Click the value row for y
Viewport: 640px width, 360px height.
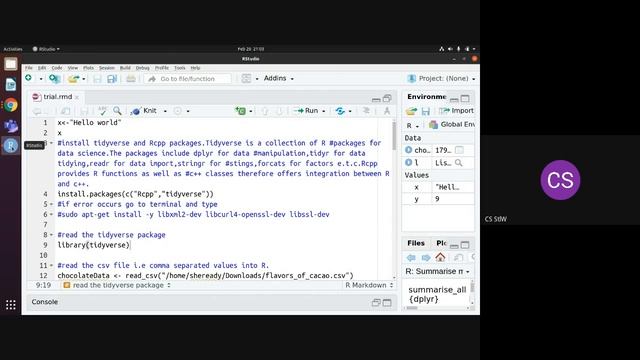click(438, 199)
